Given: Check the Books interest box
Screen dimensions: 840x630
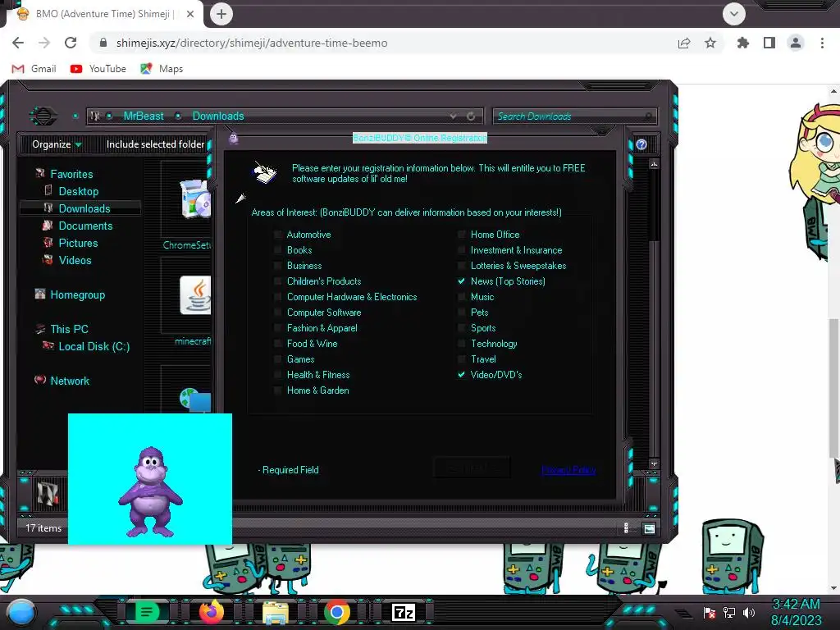Looking at the screenshot, I should coord(277,250).
